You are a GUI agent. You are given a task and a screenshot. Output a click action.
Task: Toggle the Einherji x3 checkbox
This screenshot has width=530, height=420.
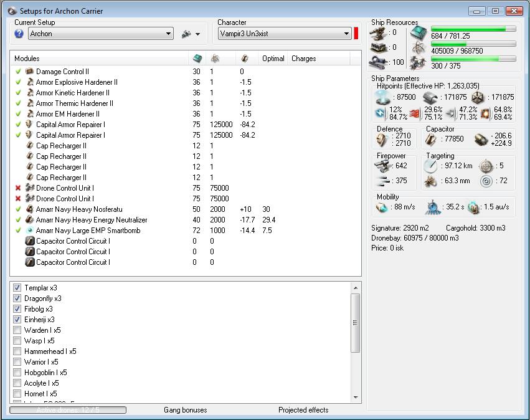click(17, 320)
